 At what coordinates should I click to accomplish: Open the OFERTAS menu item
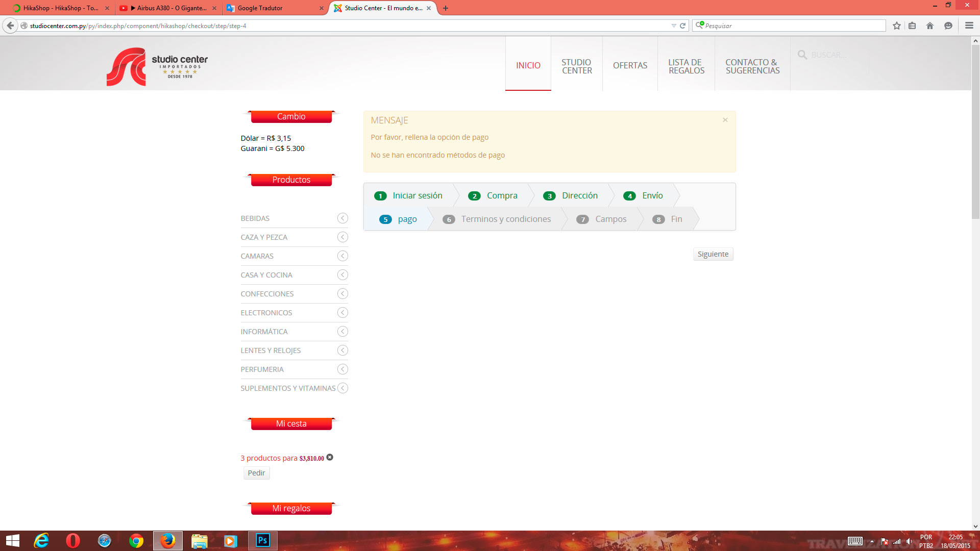click(630, 65)
